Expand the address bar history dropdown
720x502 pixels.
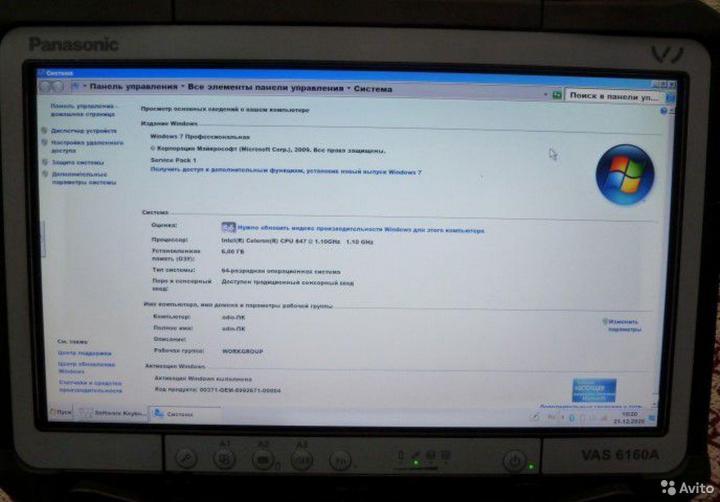point(545,95)
